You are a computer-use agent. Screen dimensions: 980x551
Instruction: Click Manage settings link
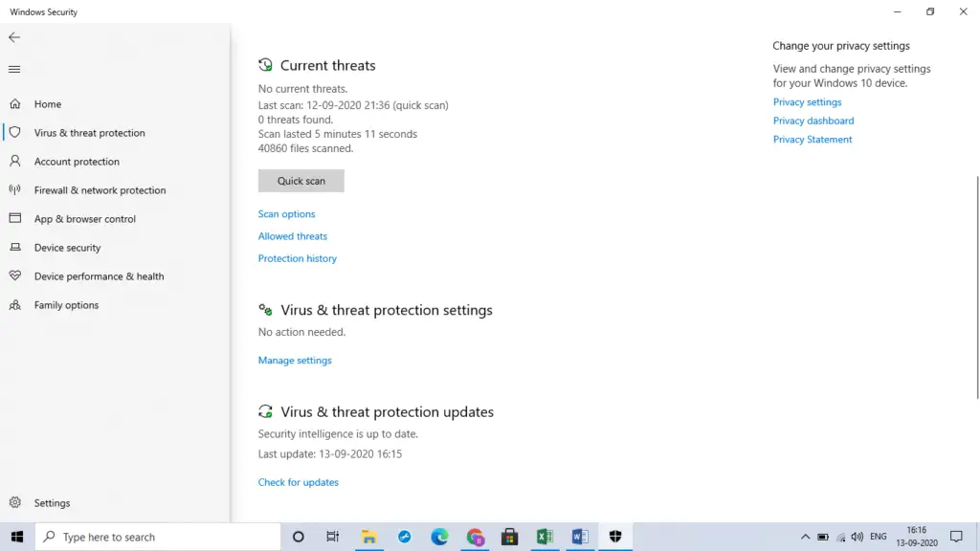pyautogui.click(x=295, y=360)
